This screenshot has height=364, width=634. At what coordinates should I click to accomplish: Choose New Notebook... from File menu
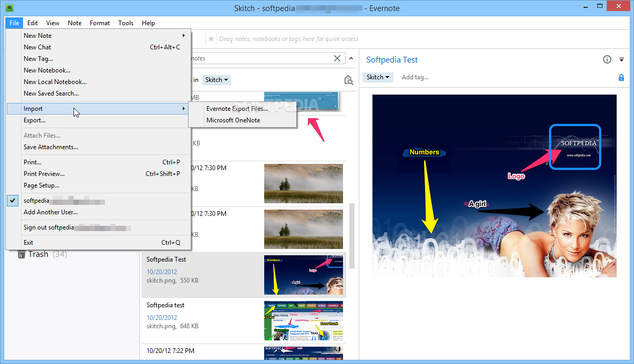pos(99,70)
